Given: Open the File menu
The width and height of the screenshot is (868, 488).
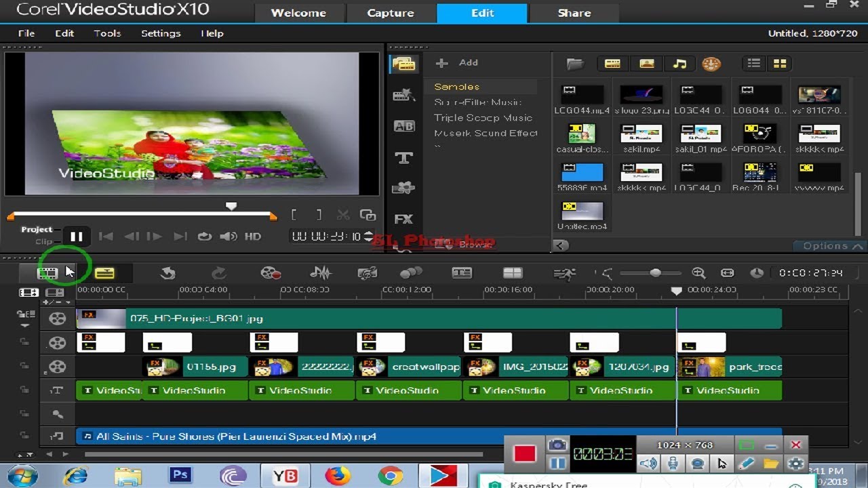Looking at the screenshot, I should tap(26, 33).
